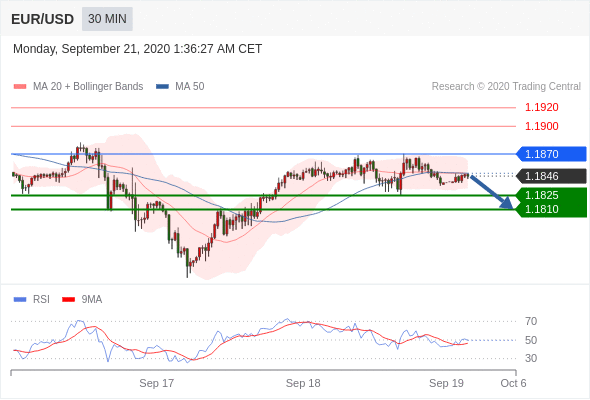Select the 1.1810 support price tag
Viewport: 590px width, 400px height.
551,210
